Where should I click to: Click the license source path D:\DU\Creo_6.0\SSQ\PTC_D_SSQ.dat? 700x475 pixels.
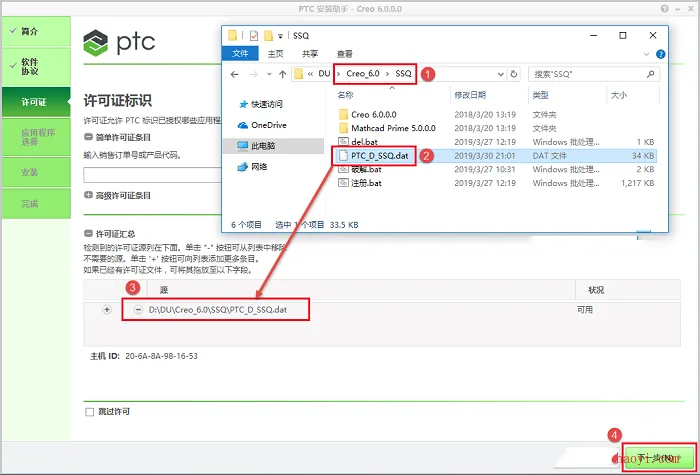tap(218, 309)
